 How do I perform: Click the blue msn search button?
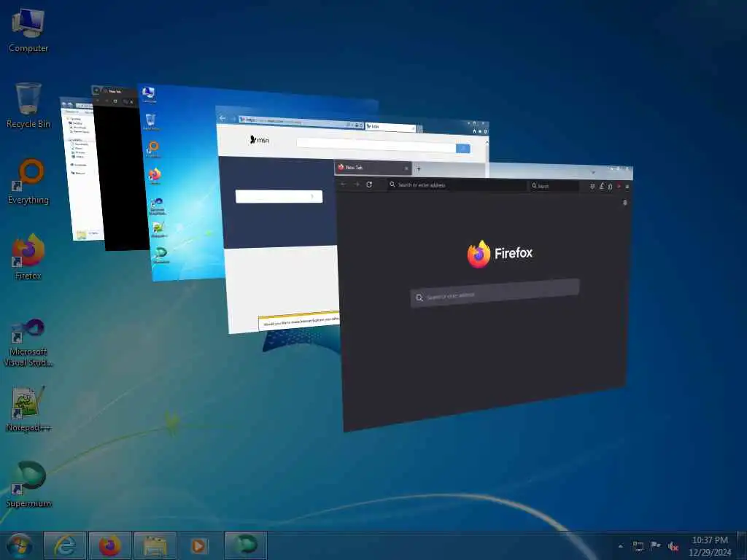tap(463, 149)
